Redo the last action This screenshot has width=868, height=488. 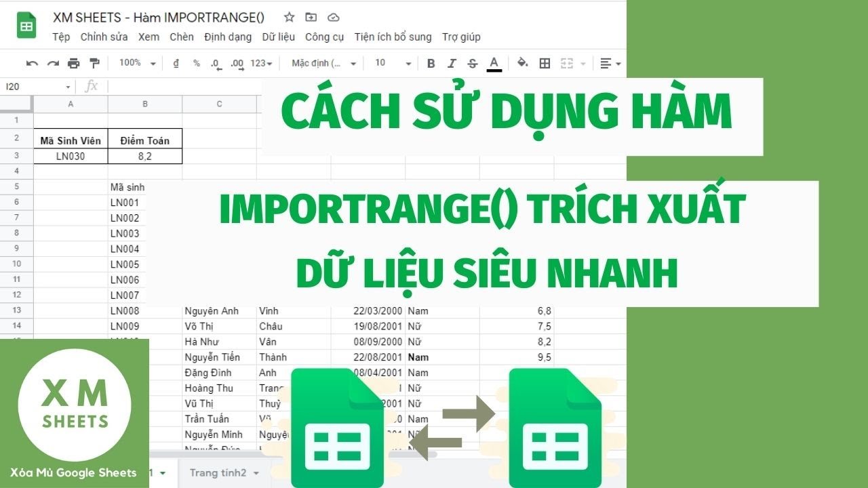53,63
